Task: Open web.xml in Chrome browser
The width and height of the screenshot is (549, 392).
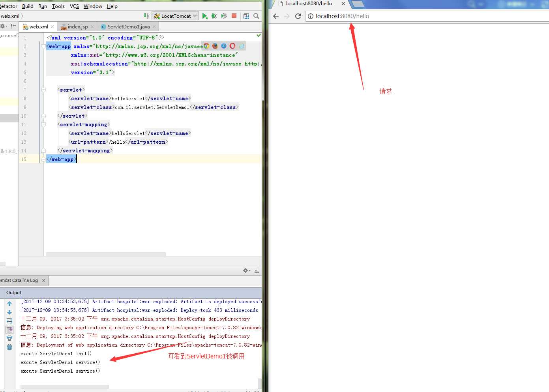Action: point(206,46)
